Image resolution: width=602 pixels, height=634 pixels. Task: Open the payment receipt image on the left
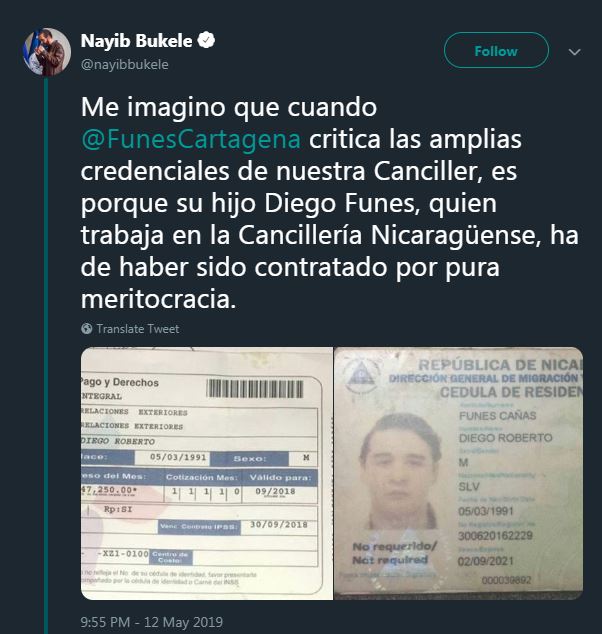207,473
